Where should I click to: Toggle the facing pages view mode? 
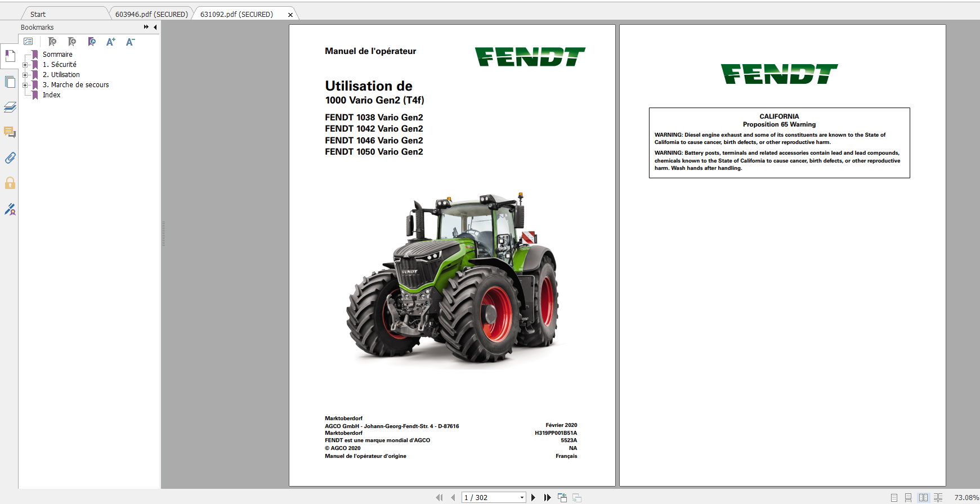tap(923, 498)
